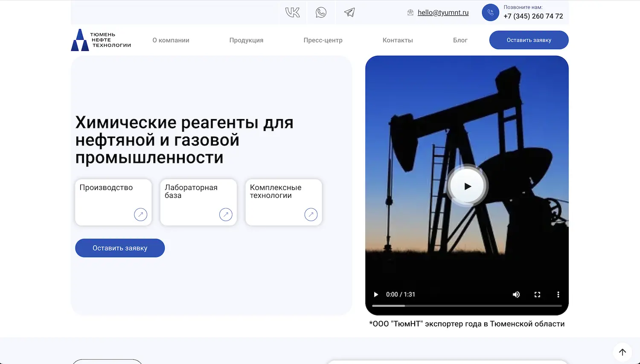This screenshot has height=364, width=640.
Task: Click the round blue phone call icon
Action: click(x=490, y=12)
